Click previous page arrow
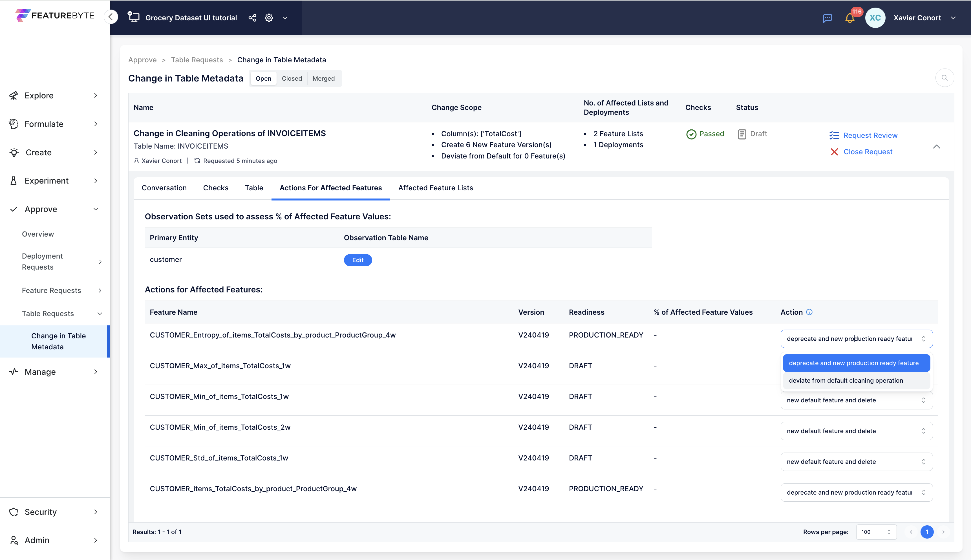Screen dimensions: 971x560 [911, 532]
